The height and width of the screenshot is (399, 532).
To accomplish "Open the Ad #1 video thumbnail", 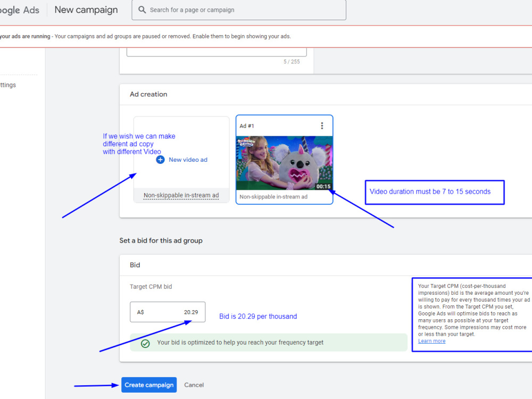I will [284, 163].
